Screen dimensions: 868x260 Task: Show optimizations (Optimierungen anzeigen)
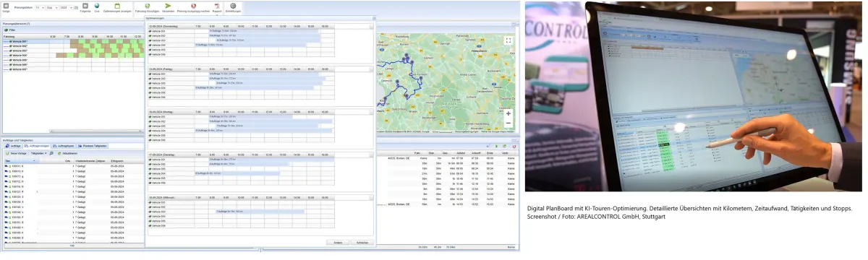point(117,7)
